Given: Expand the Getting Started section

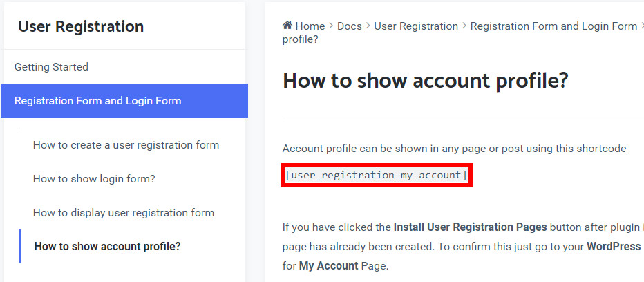Looking at the screenshot, I should pyautogui.click(x=124, y=66).
